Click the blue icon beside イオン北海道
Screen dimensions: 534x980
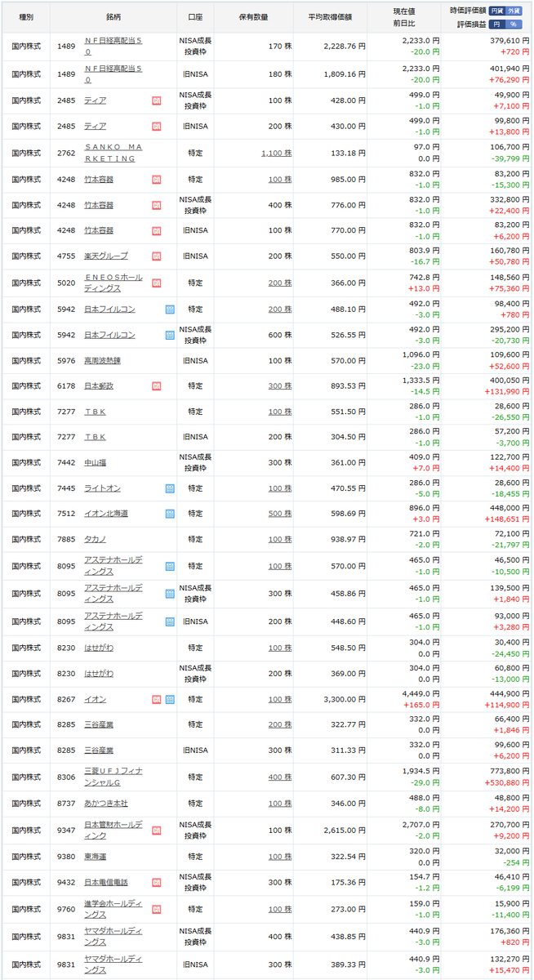[x=170, y=514]
